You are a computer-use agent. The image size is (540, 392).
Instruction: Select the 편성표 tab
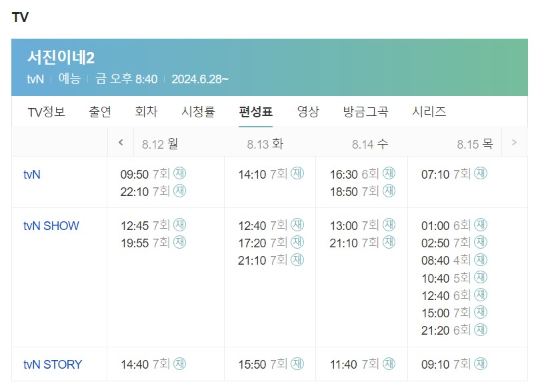[x=255, y=111]
